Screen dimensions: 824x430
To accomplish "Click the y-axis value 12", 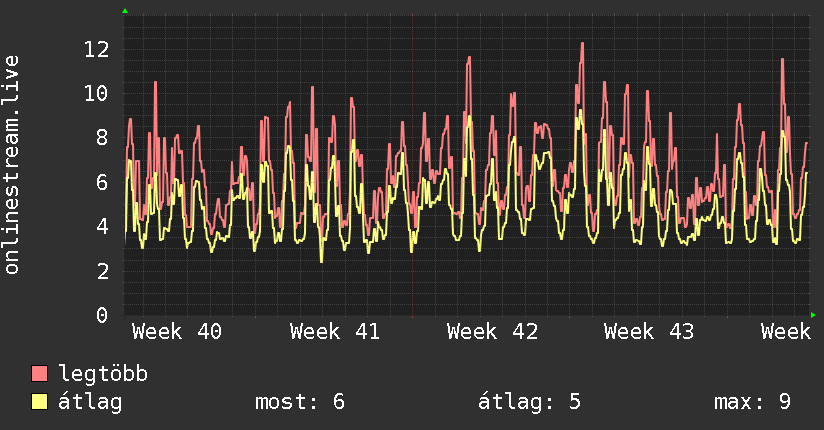I will pos(97,50).
